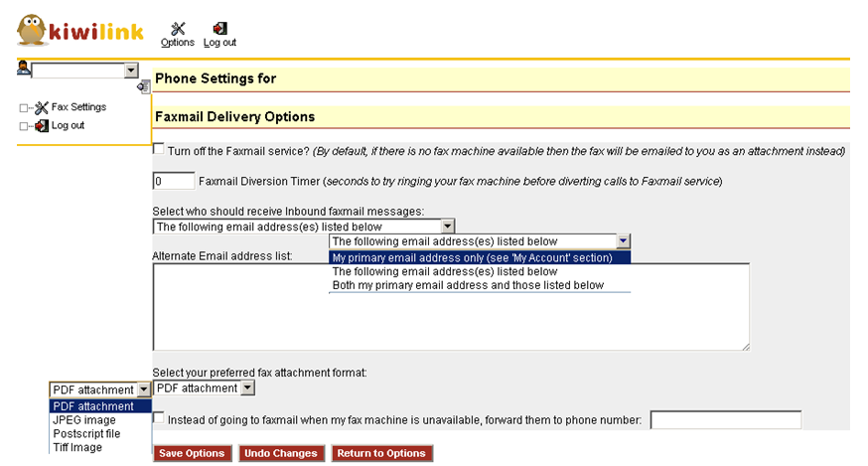868x466 pixels.
Task: Open the user account dropdown in sidebar
Action: pyautogui.click(x=131, y=71)
